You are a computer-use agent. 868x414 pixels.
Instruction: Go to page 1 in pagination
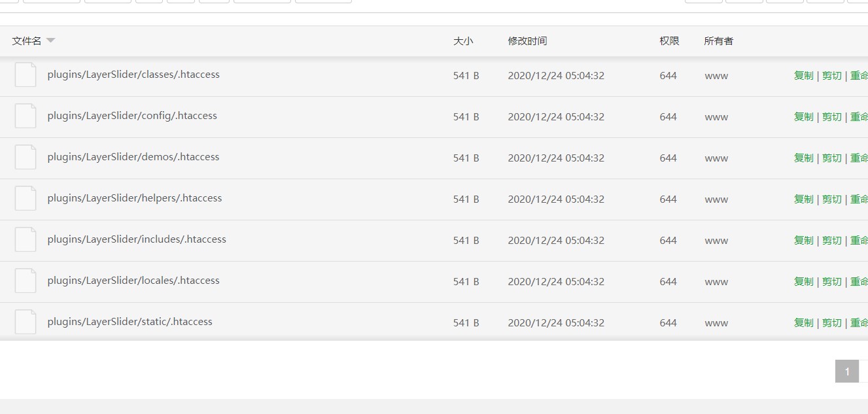coord(846,371)
